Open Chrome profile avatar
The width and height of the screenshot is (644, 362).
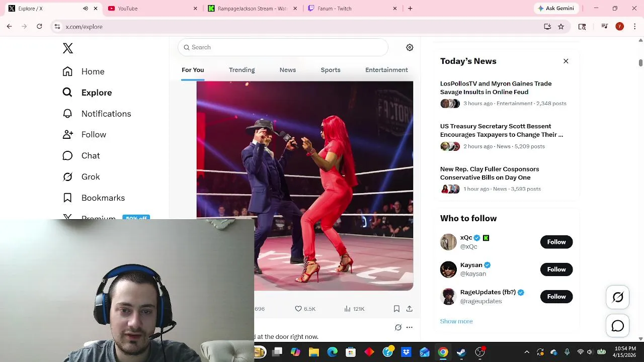tap(620, 27)
